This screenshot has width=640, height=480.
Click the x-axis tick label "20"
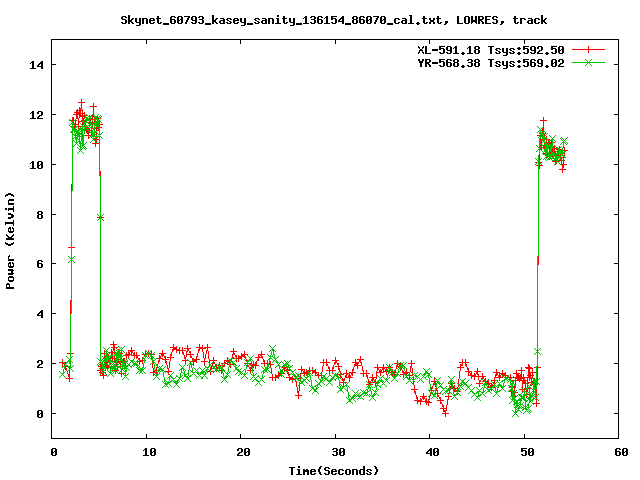pyautogui.click(x=243, y=452)
